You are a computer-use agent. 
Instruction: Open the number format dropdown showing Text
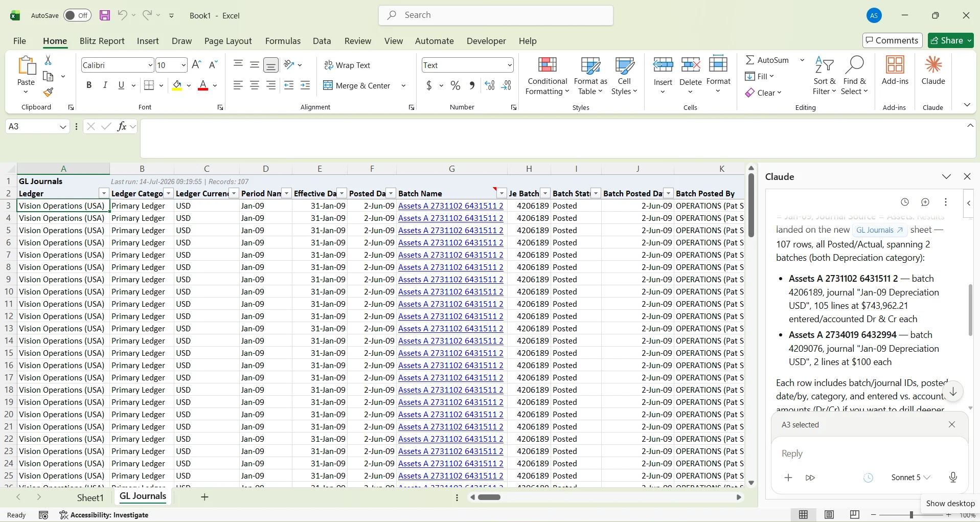tap(510, 65)
